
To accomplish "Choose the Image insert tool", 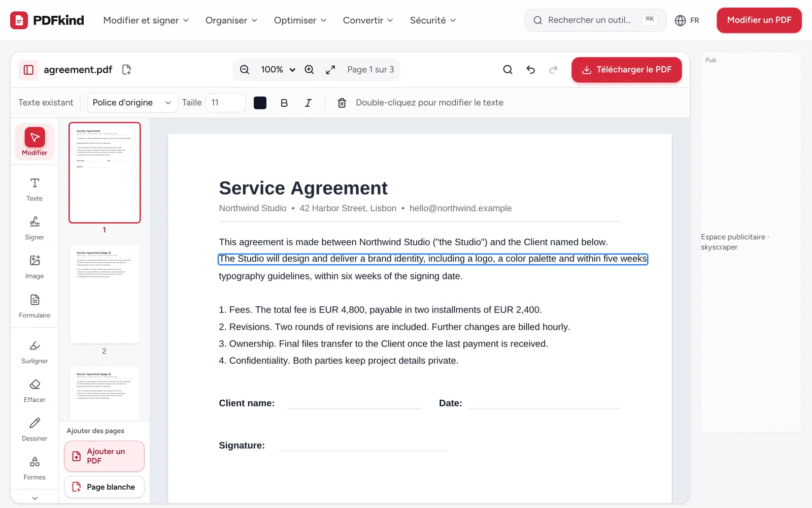I will pos(35,267).
